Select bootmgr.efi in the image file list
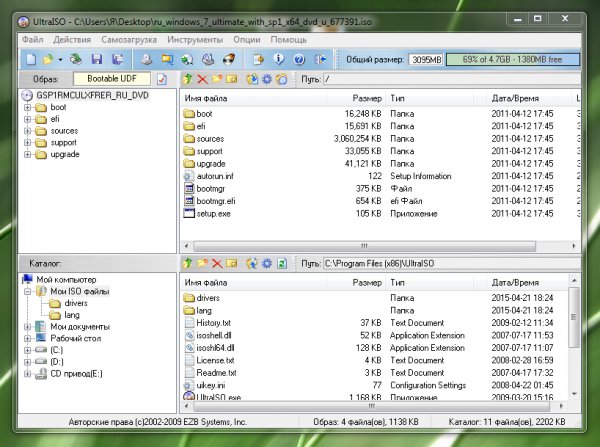Image resolution: width=600 pixels, height=447 pixels. click(215, 201)
